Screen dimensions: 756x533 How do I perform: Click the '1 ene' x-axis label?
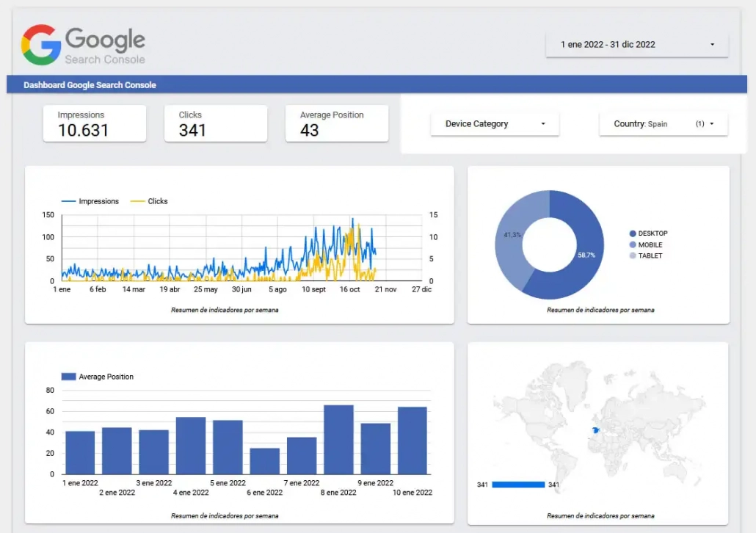click(62, 289)
